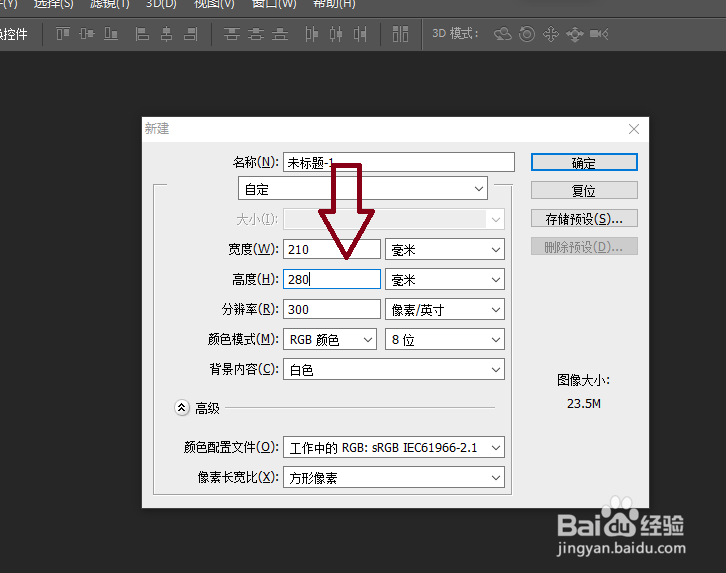Close the 新建 dialog
This screenshot has height=573, width=726.
634,129
